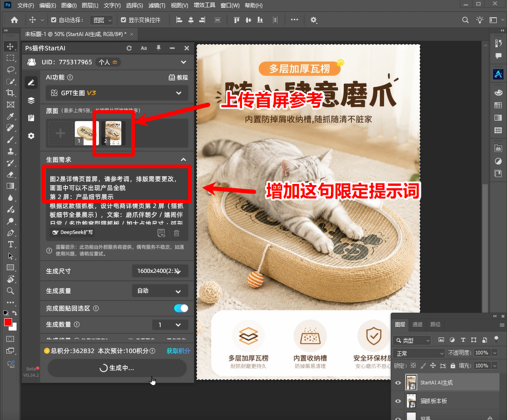The width and height of the screenshot is (507, 420).
Task: Open the StartAI settings gear sidebar icon
Action: coord(31,136)
